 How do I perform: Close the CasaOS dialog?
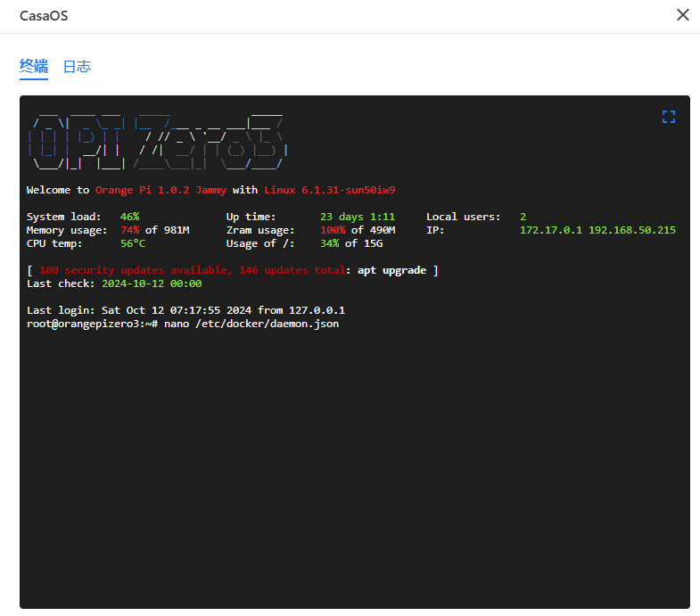[x=682, y=15]
